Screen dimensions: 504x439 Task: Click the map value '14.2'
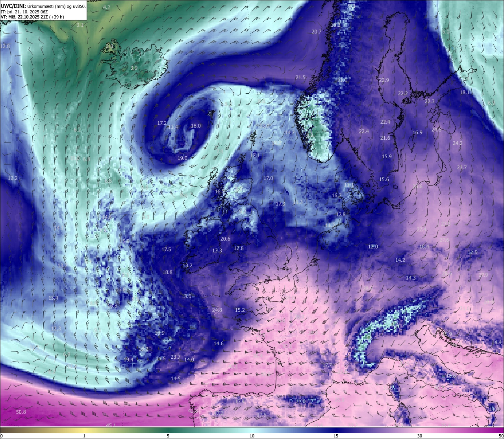(x=400, y=260)
